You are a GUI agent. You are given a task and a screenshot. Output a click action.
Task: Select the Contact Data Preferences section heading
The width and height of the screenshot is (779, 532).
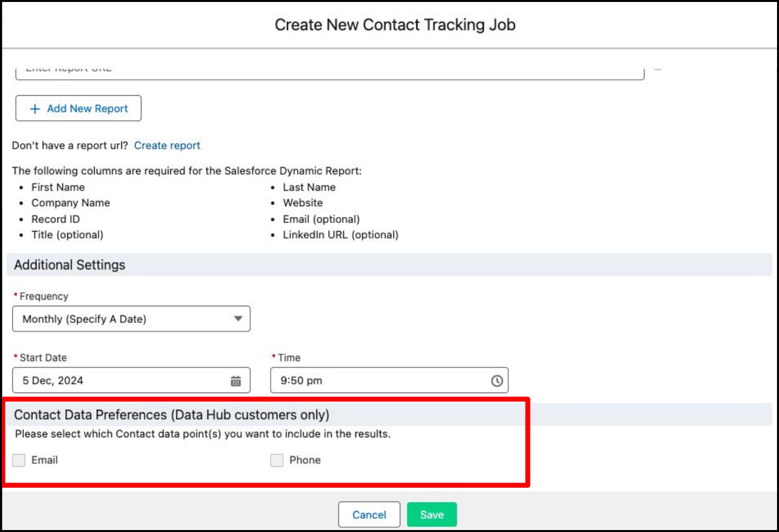[171, 415]
